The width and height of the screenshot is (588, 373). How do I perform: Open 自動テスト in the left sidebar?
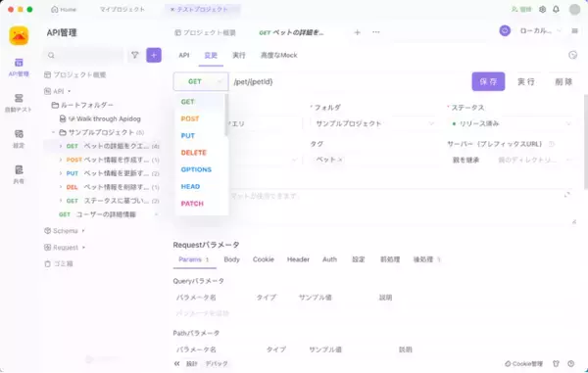coord(19,103)
